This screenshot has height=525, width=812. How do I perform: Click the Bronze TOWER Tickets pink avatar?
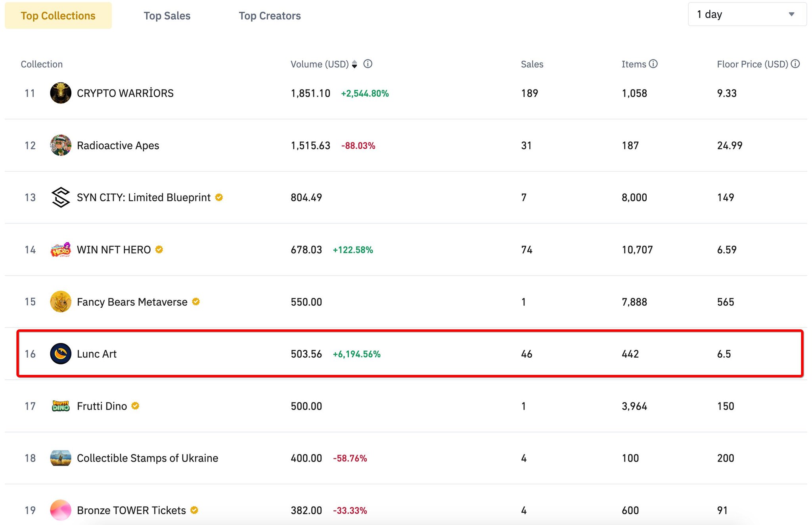tap(61, 510)
